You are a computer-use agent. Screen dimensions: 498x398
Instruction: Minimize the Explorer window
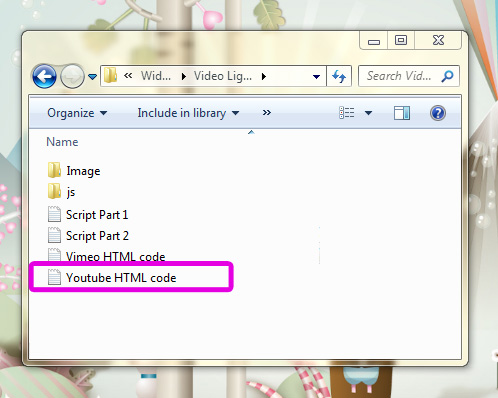[374, 41]
